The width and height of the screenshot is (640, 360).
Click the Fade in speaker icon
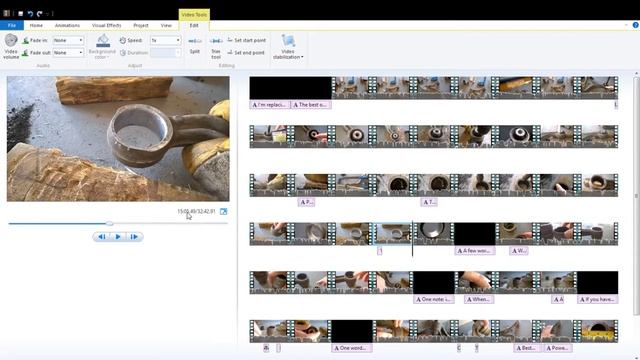point(26,40)
